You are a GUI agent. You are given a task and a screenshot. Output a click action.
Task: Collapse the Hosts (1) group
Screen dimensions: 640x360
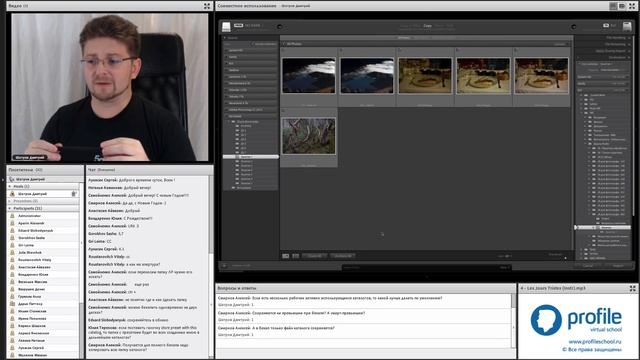tap(10, 187)
